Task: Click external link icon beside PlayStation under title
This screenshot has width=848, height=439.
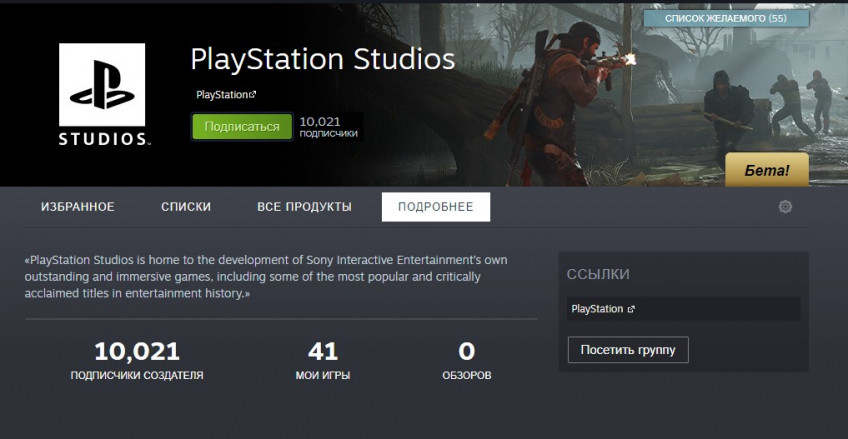Action: [x=252, y=95]
